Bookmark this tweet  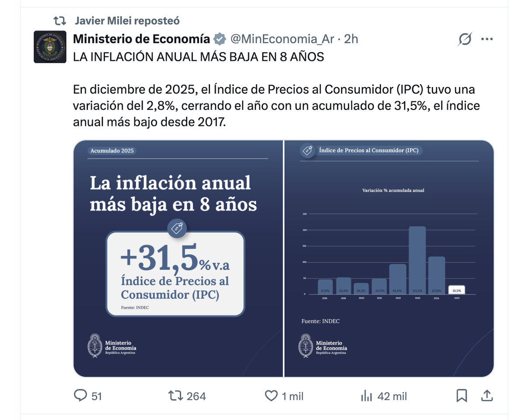pyautogui.click(x=462, y=396)
